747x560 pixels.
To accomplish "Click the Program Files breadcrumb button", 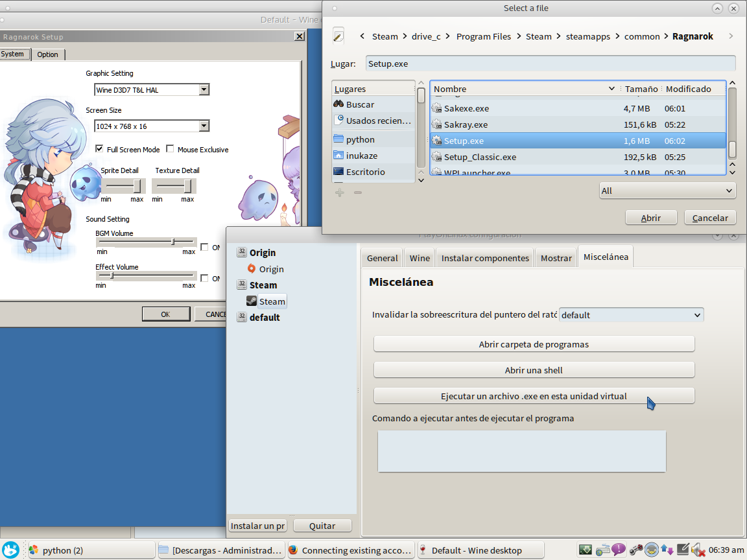I will click(x=483, y=37).
